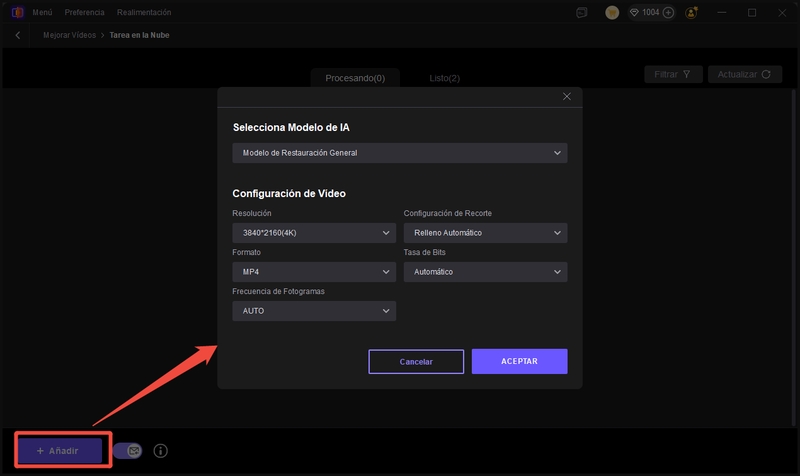The width and height of the screenshot is (800, 476).
Task: Toggle the email notification switch
Action: [128, 450]
